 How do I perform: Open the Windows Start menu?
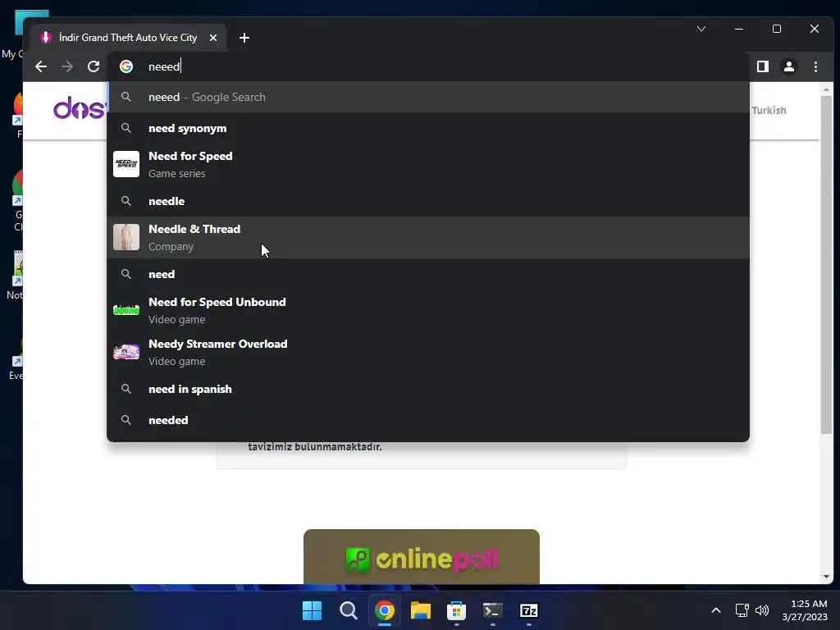tap(312, 610)
